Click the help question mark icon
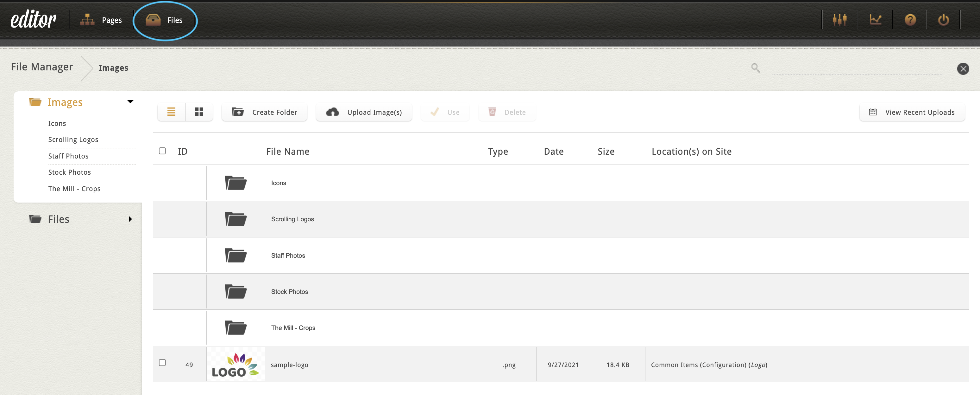Image resolution: width=980 pixels, height=395 pixels. click(x=910, y=20)
